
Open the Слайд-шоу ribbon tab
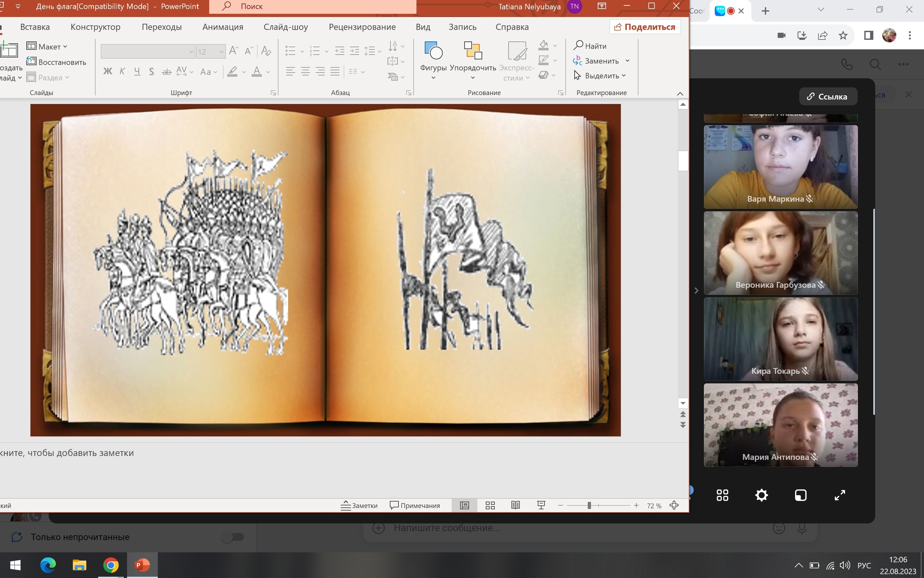click(x=286, y=27)
